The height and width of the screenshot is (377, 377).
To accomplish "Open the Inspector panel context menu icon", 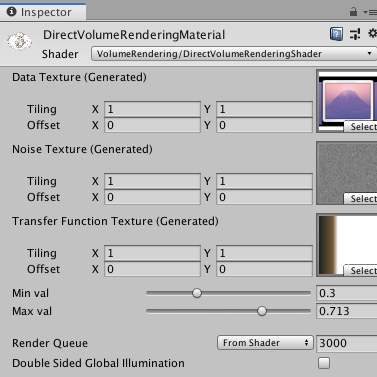I will (370, 13).
